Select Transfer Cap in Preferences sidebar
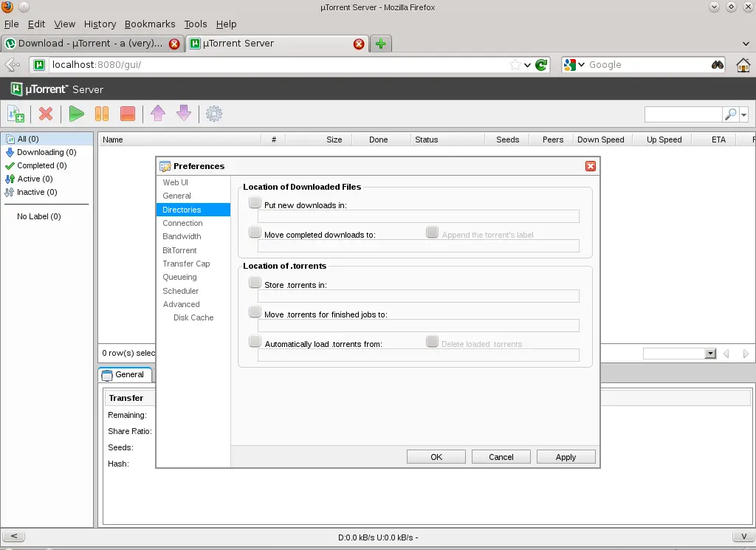Screen dimensions: 756x550 pyautogui.click(x=186, y=264)
